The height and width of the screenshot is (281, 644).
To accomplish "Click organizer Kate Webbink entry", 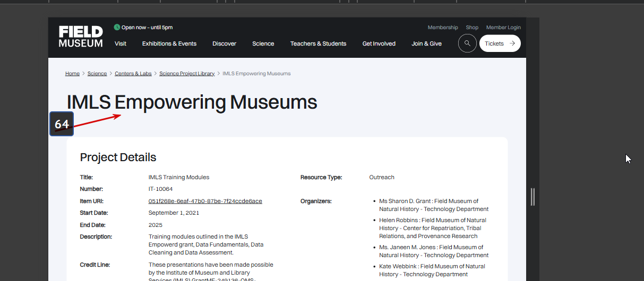I will (x=433, y=270).
